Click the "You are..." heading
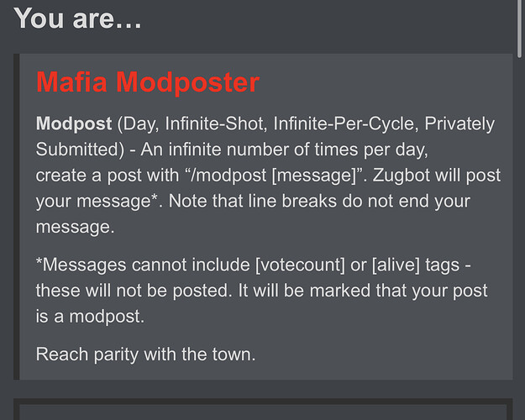 point(77,18)
